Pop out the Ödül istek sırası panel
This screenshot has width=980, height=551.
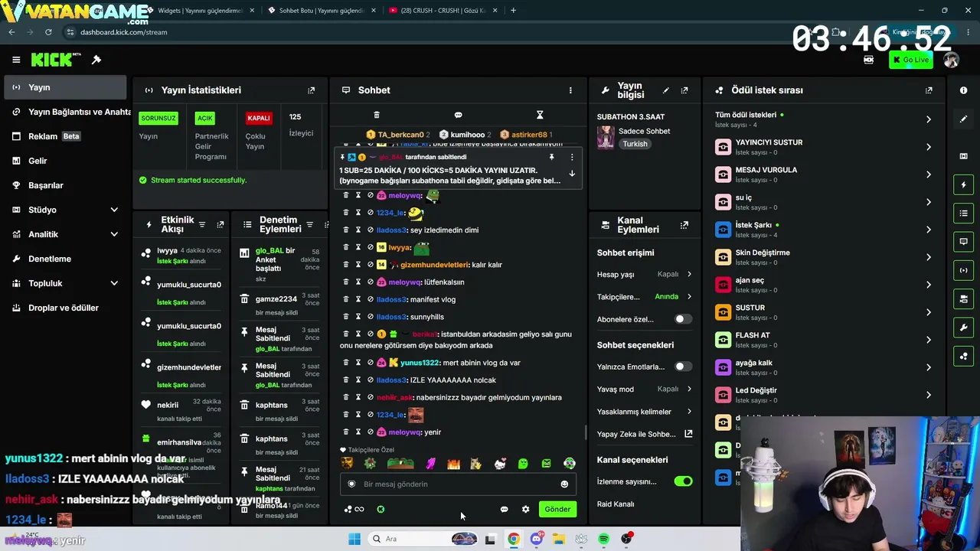click(x=929, y=90)
